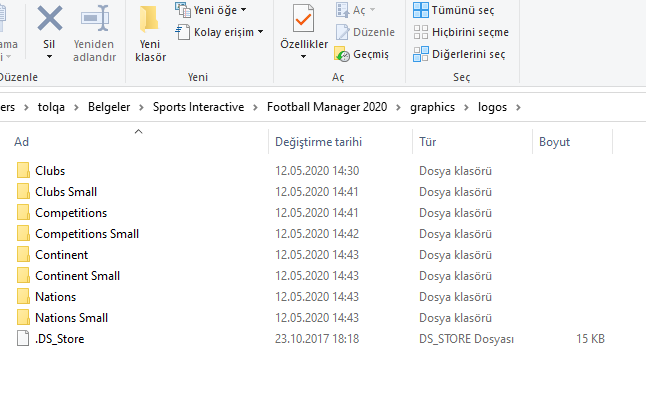
Task: Click the Sil delete X icon
Action: 49,19
